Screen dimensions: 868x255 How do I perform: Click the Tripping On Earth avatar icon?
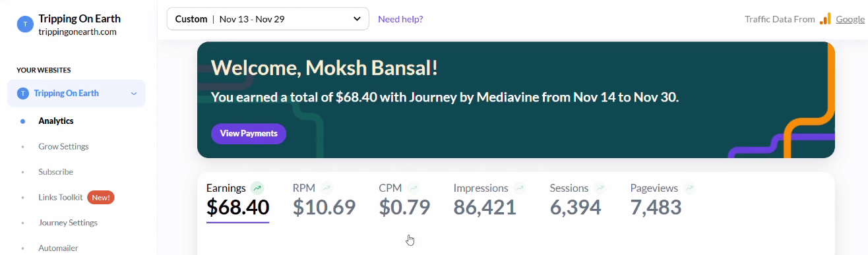pos(25,25)
